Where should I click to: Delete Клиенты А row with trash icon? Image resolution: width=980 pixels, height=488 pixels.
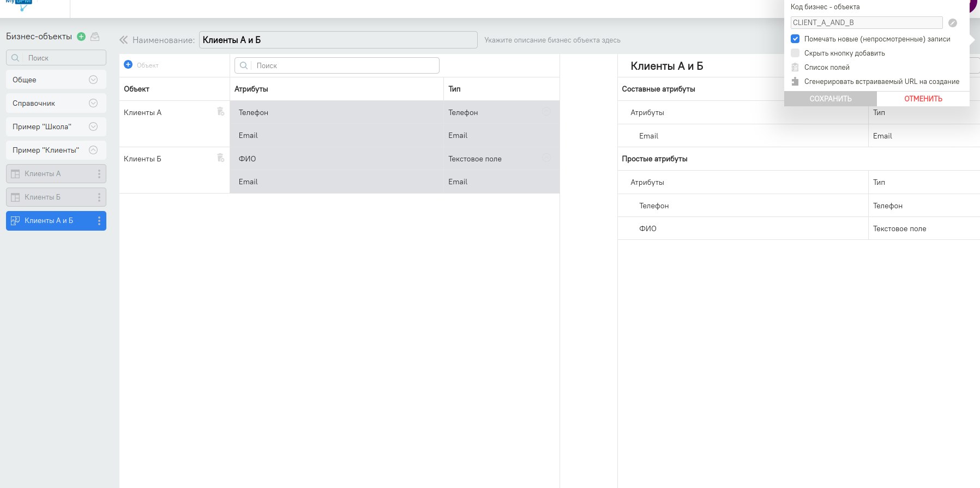coord(220,112)
